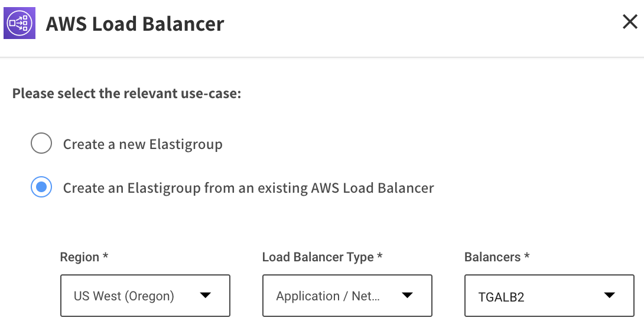
Task: Click the arrow in the Region dropdown
Action: pos(205,295)
